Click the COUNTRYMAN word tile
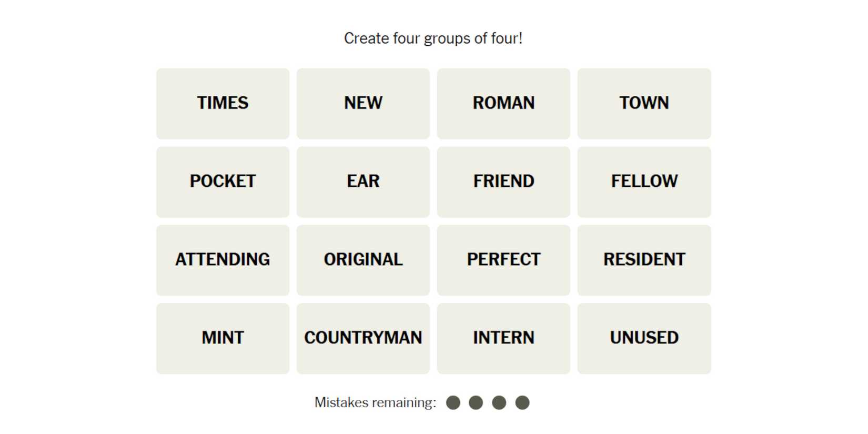Screen dimensions: 868x434 363,338
